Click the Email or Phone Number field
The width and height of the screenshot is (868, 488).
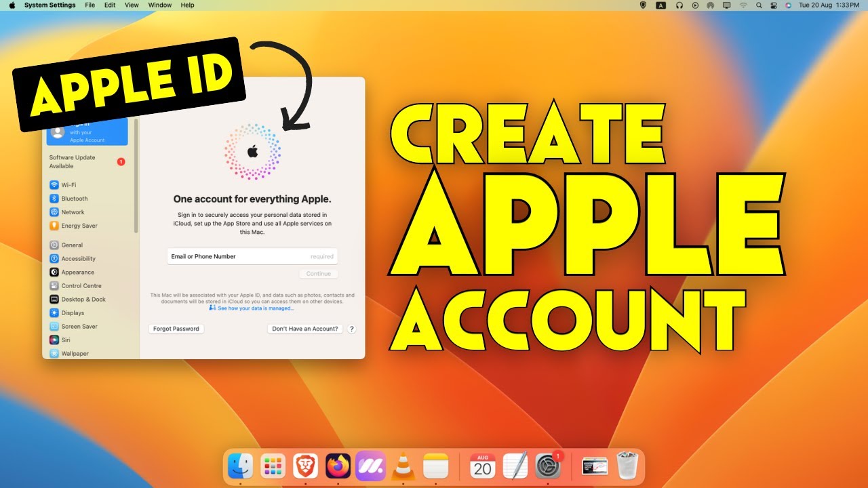tap(252, 256)
